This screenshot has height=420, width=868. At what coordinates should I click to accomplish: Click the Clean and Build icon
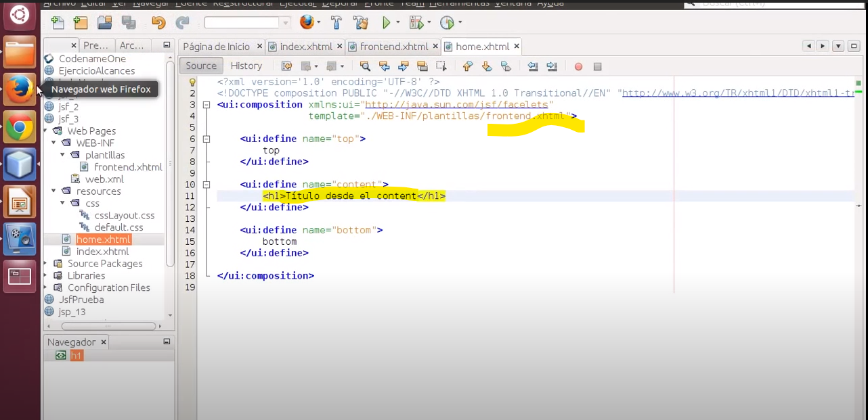[x=360, y=22]
